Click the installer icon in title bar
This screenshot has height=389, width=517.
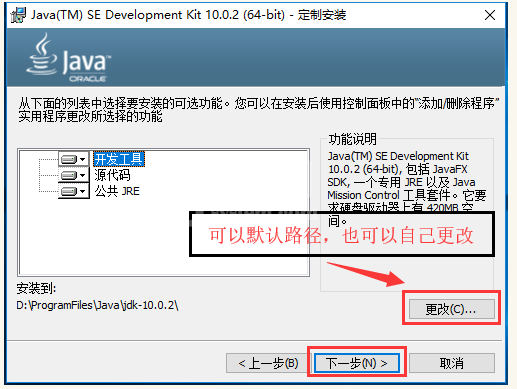pos(18,15)
